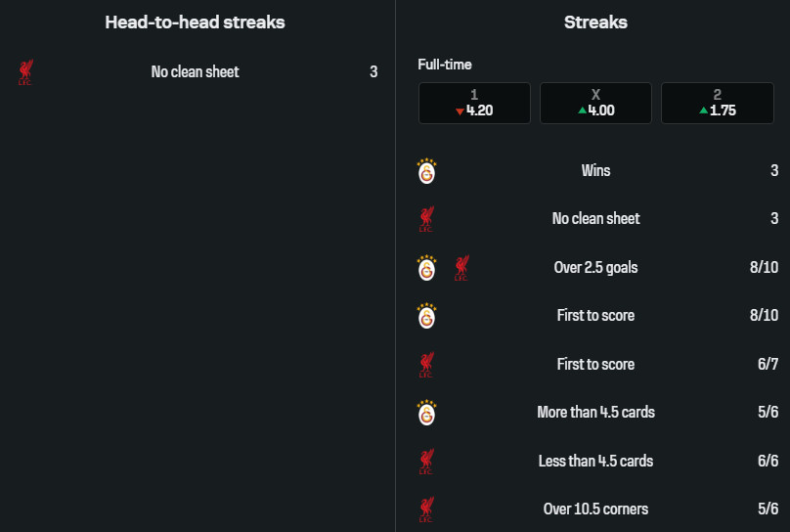Click Galatasaray logo beside First to score 8/10
Viewport: 790px width, 532px height.
tap(426, 316)
